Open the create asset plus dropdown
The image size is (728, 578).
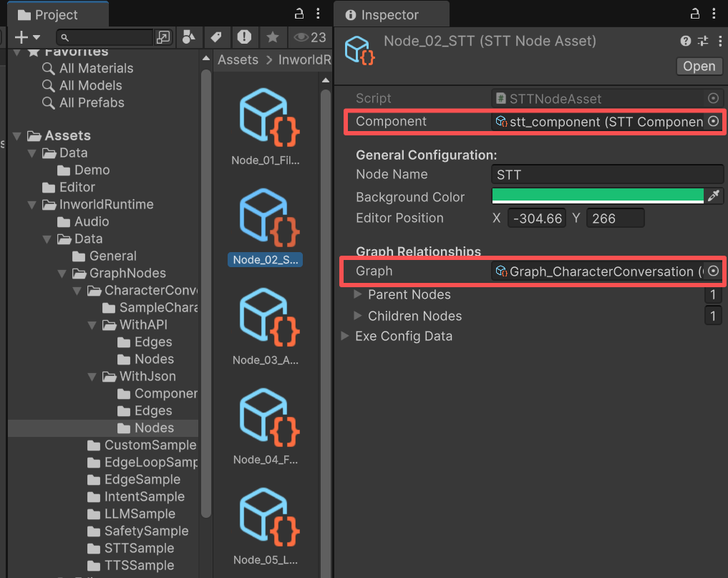coord(27,37)
